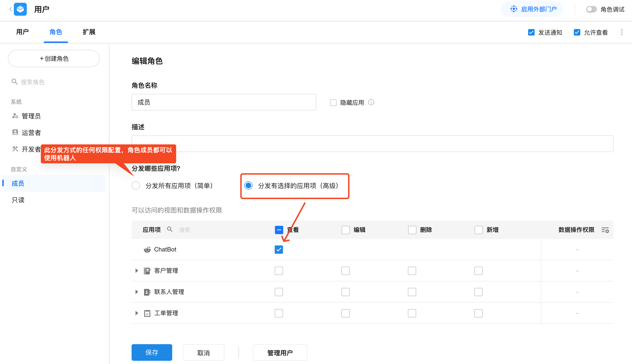Expand the 联系人管理 tree row
This screenshot has width=632, height=364.
click(137, 292)
